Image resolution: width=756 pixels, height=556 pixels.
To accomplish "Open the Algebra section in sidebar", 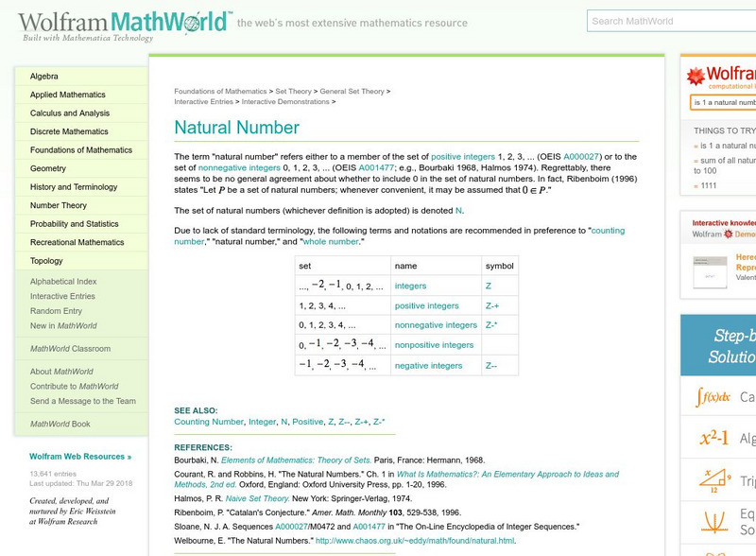I will tap(43, 76).
